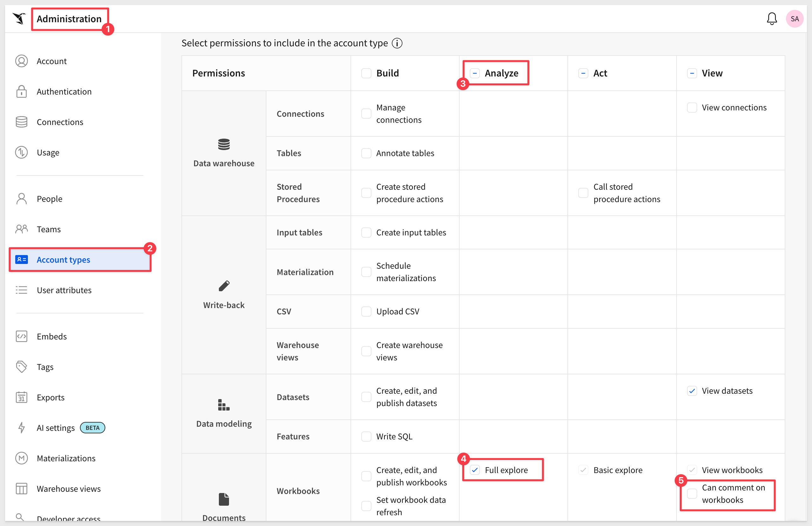Enable the Build column checkbox
812x526 pixels.
(366, 73)
